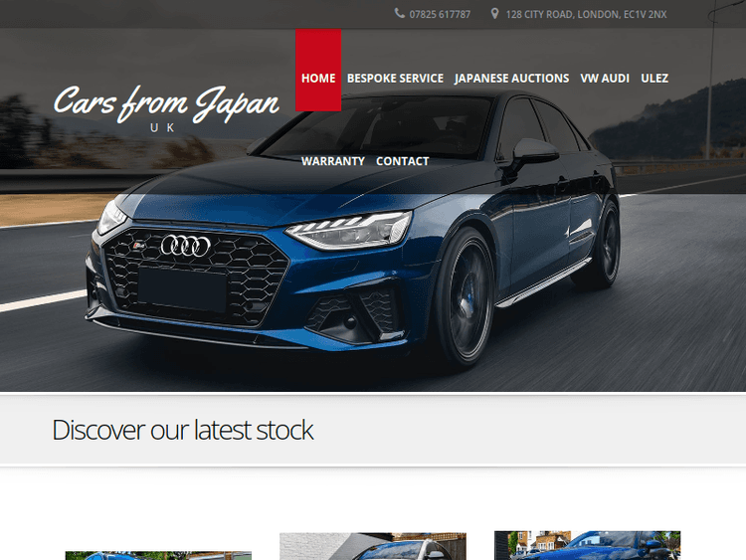Open the middle stock car thumbnail

[x=373, y=546]
